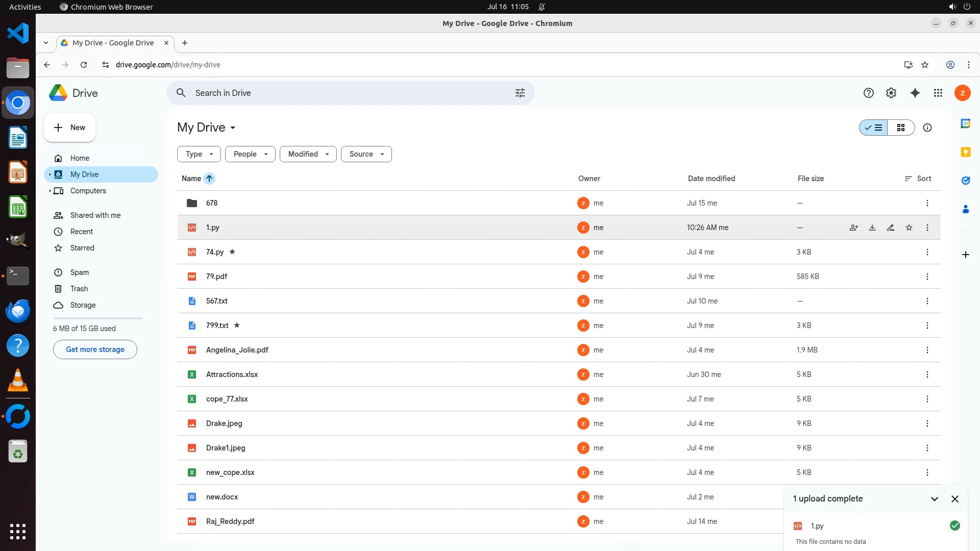This screenshot has height=551, width=980.
Task: Share the 1.py file via share icon
Action: point(853,228)
